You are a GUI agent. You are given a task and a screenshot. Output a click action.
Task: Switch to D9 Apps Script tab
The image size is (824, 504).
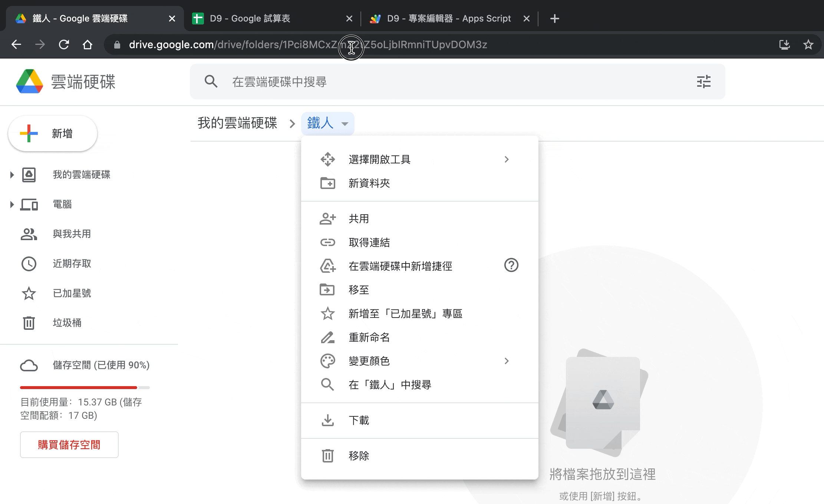449,19
